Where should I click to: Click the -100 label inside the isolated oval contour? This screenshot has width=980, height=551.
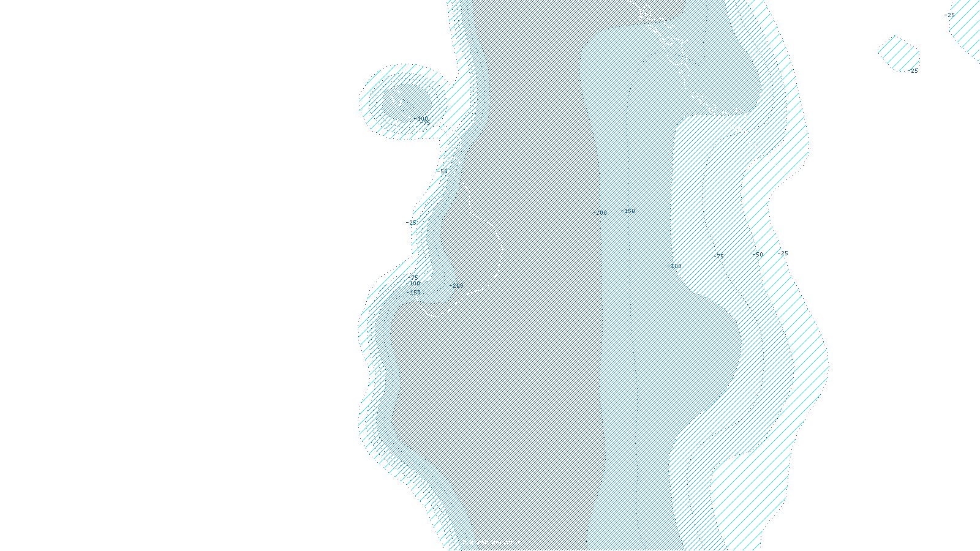click(x=421, y=119)
